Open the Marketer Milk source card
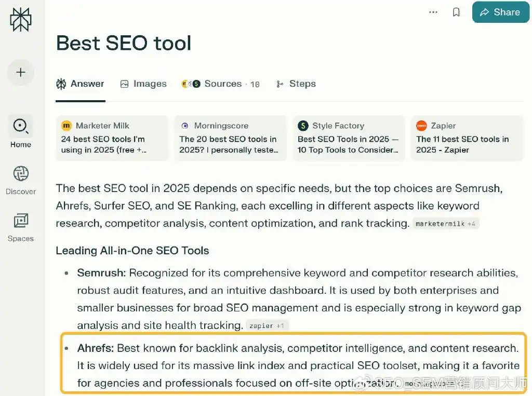The height and width of the screenshot is (396, 532). [x=112, y=138]
